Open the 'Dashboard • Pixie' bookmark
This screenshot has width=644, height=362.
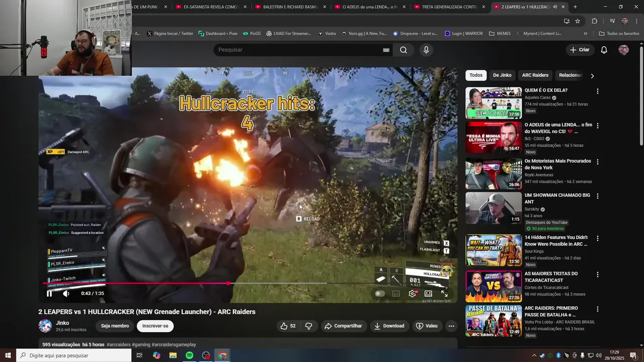pyautogui.click(x=218, y=34)
